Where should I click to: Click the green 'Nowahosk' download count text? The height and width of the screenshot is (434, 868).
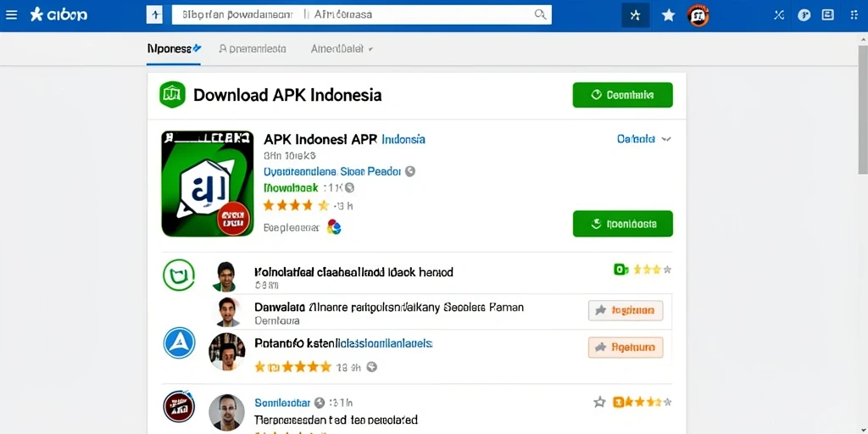tap(292, 188)
